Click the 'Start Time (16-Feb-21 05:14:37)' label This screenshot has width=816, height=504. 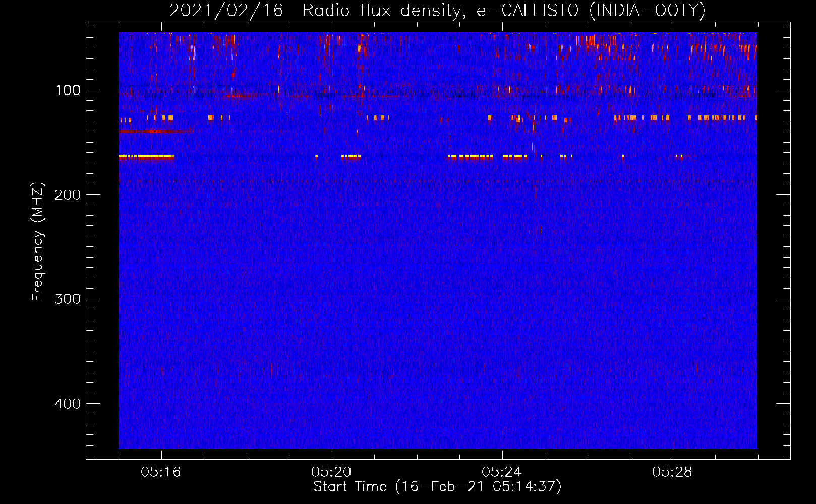pos(437,487)
